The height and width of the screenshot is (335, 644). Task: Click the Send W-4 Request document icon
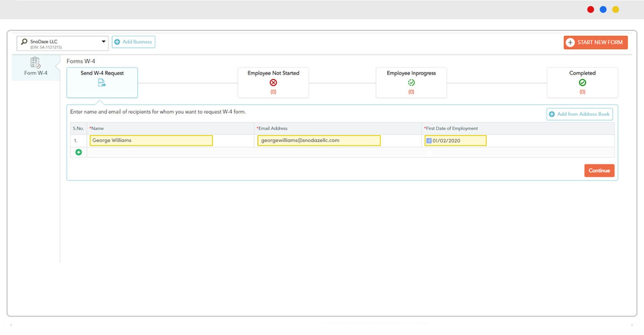[102, 82]
